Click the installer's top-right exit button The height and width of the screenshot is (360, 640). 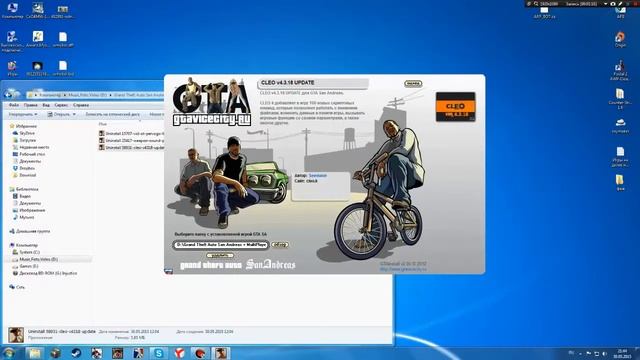tap(413, 84)
